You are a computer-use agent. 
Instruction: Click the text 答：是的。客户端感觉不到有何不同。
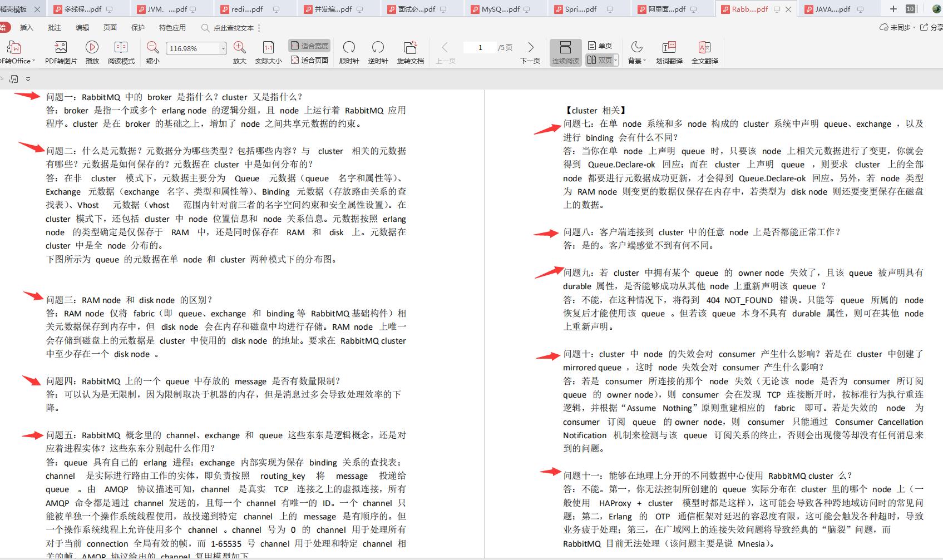[x=639, y=246]
